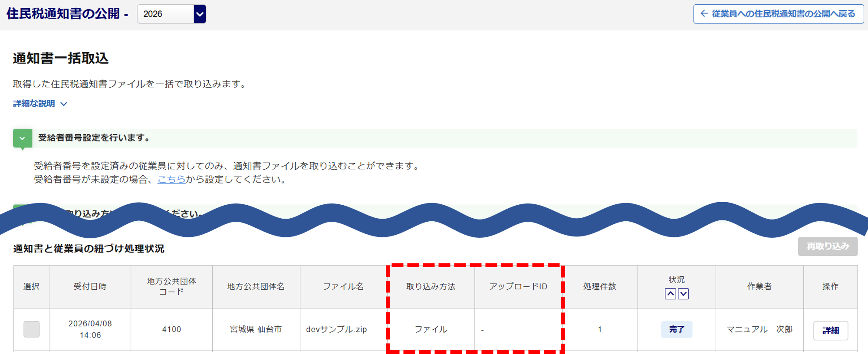The image size is (868, 354).
Task: Click chevron next to 詳細な説明
Action: click(64, 104)
